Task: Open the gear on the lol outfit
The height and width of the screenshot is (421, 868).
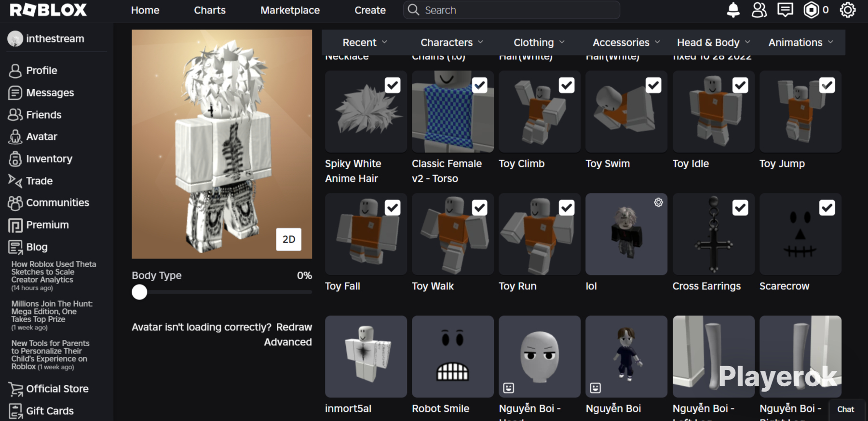Action: (658, 203)
